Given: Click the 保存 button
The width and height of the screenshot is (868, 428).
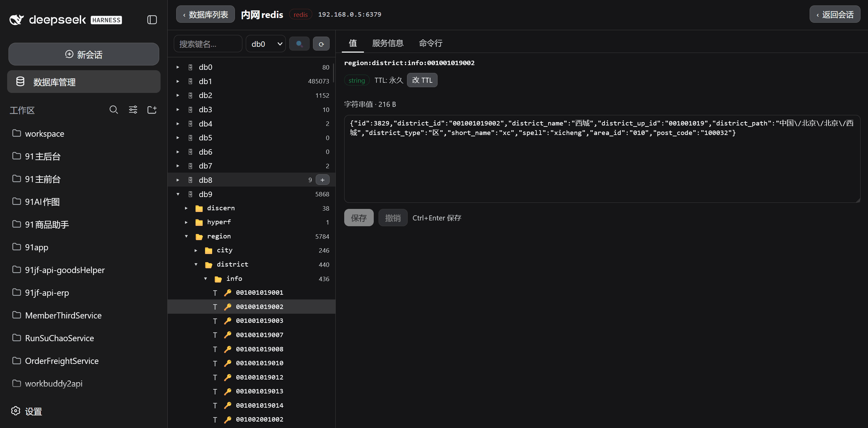Looking at the screenshot, I should pos(359,218).
